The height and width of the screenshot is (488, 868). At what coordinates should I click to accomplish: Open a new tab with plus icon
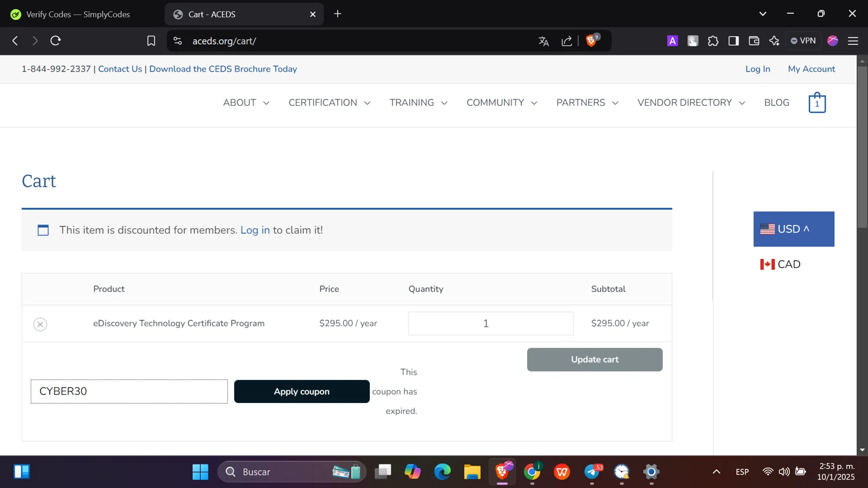[x=338, y=14]
